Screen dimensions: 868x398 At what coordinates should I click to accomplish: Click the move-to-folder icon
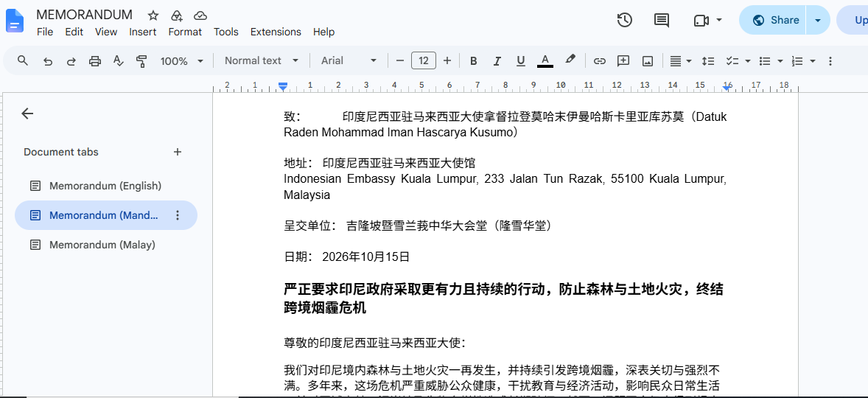tap(177, 15)
